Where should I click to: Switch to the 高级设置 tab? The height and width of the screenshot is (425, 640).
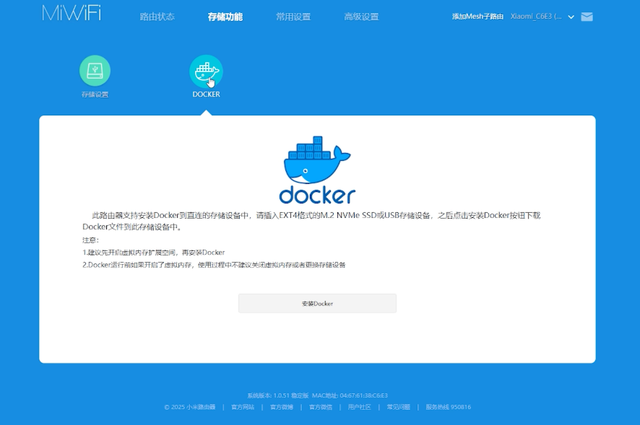pos(361,17)
